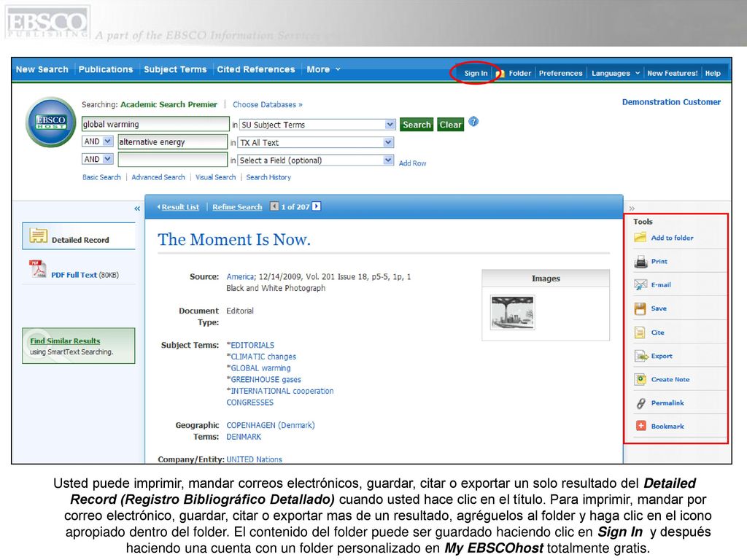Click the Add Row link

click(x=413, y=163)
